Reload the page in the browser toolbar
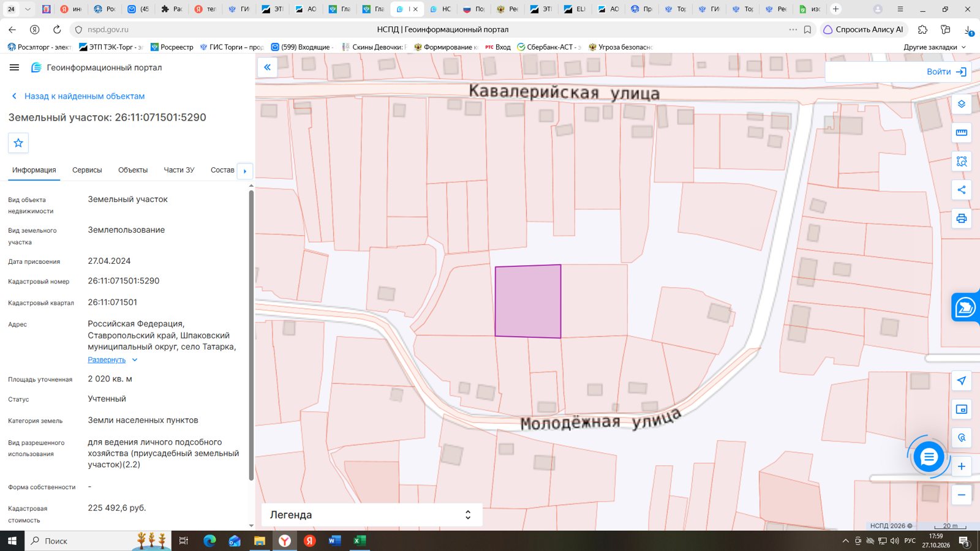 tap(57, 29)
